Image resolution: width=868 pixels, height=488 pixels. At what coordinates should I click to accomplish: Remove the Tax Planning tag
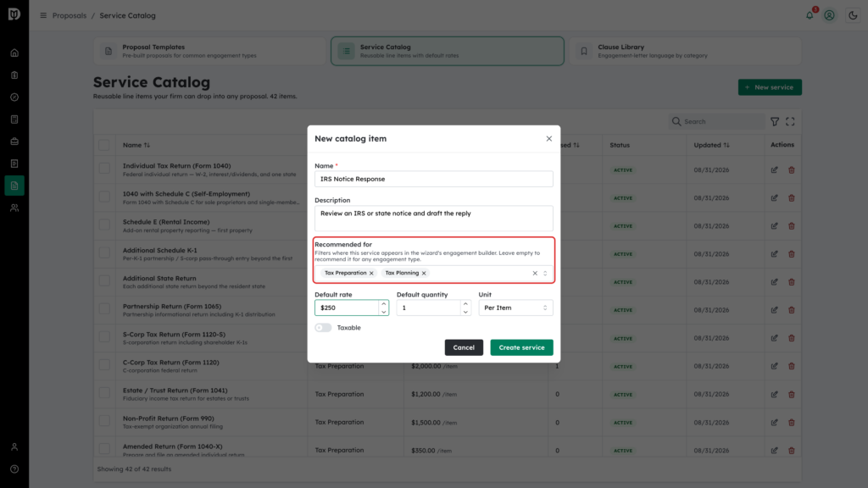tap(424, 274)
